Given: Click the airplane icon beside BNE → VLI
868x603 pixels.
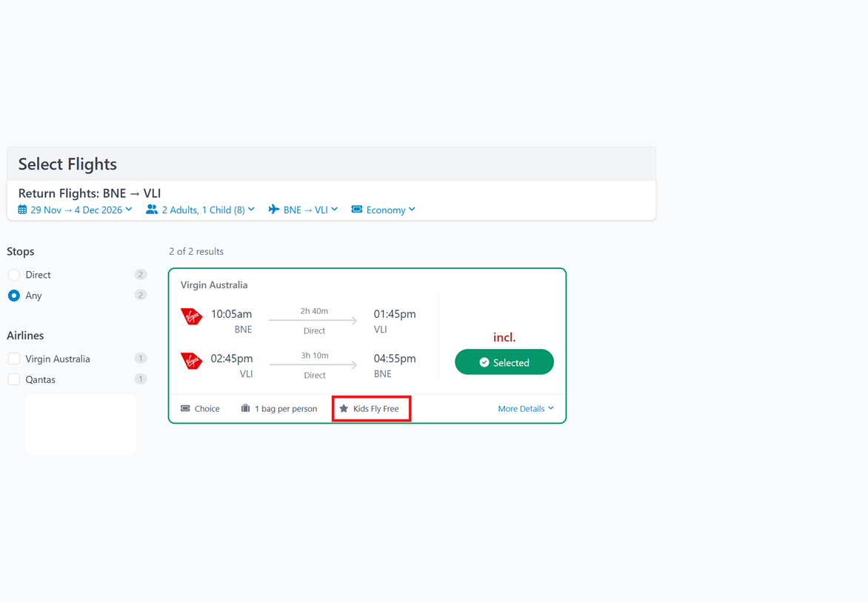Looking at the screenshot, I should tap(274, 210).
